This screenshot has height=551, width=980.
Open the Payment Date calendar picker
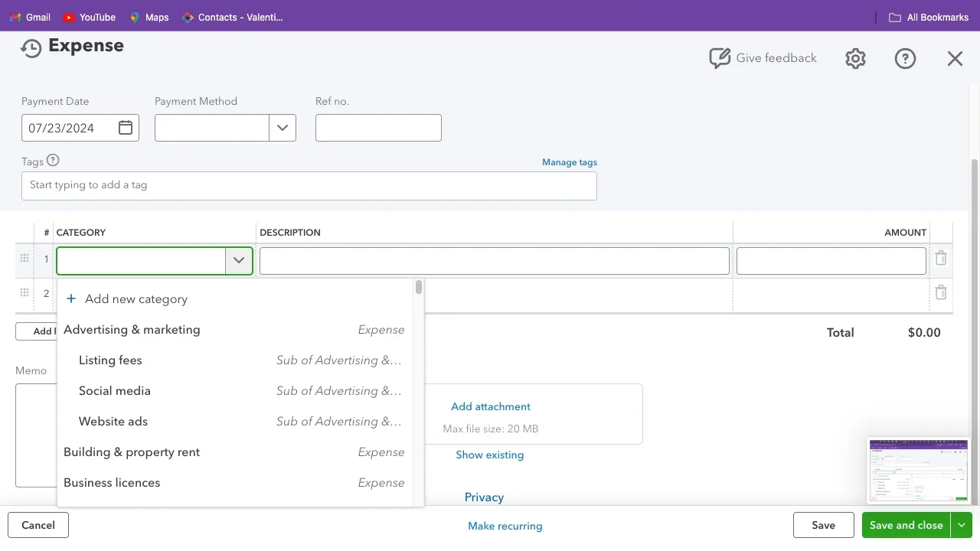point(125,127)
